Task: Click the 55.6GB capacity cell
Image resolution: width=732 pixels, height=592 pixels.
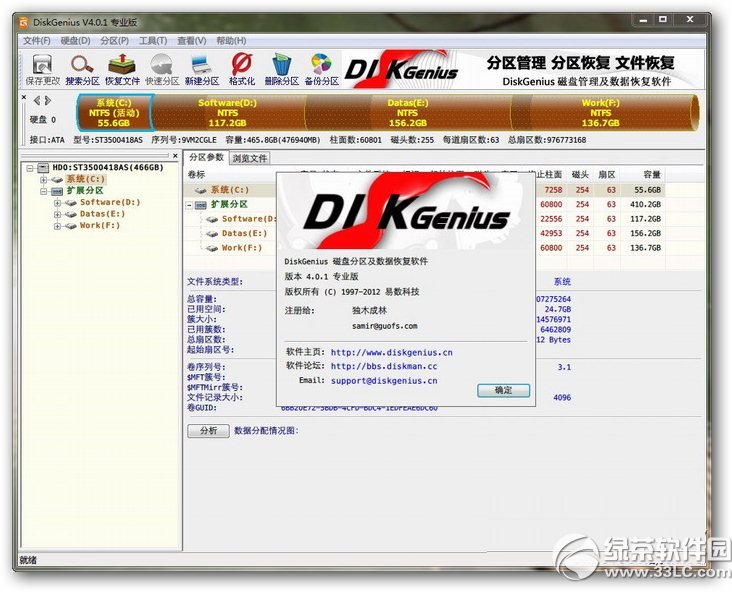Action: tap(648, 190)
